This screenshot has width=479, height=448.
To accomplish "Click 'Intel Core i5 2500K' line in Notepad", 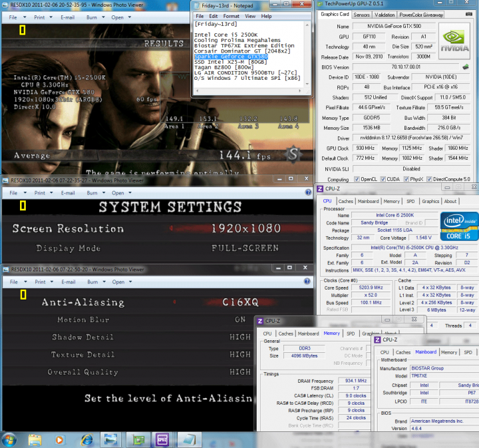I will (226, 35).
